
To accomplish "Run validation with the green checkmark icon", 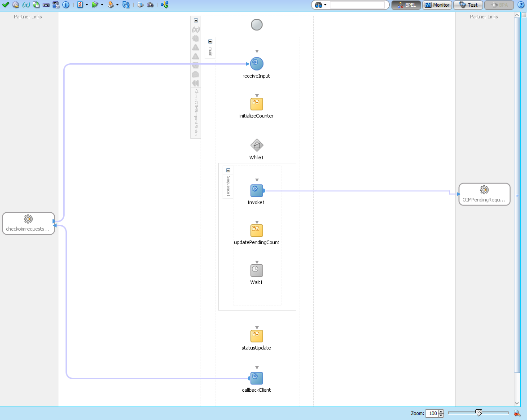I will pos(5,5).
